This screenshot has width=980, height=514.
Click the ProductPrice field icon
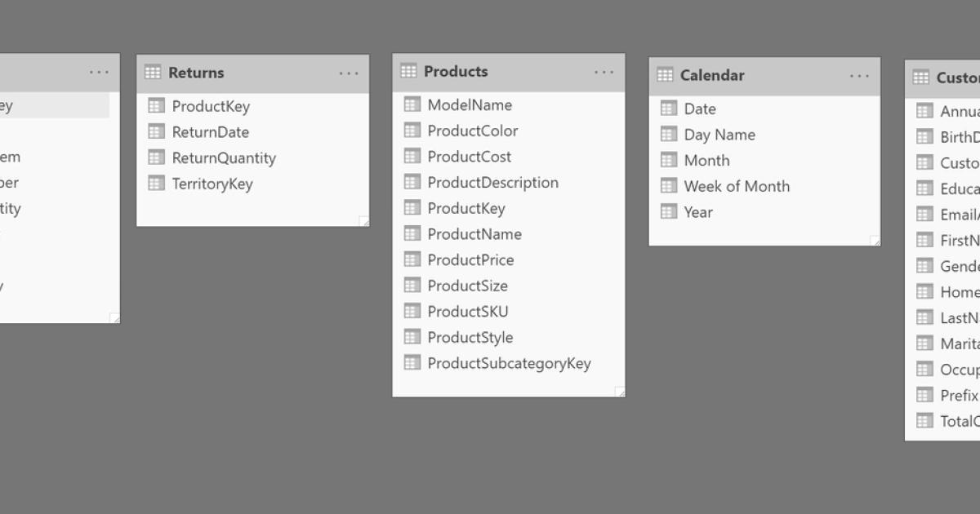tap(412, 259)
